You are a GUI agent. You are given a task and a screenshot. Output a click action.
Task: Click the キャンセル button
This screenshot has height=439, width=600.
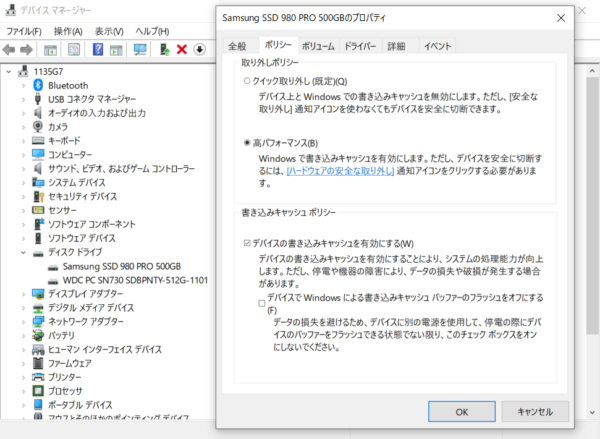[x=535, y=412]
